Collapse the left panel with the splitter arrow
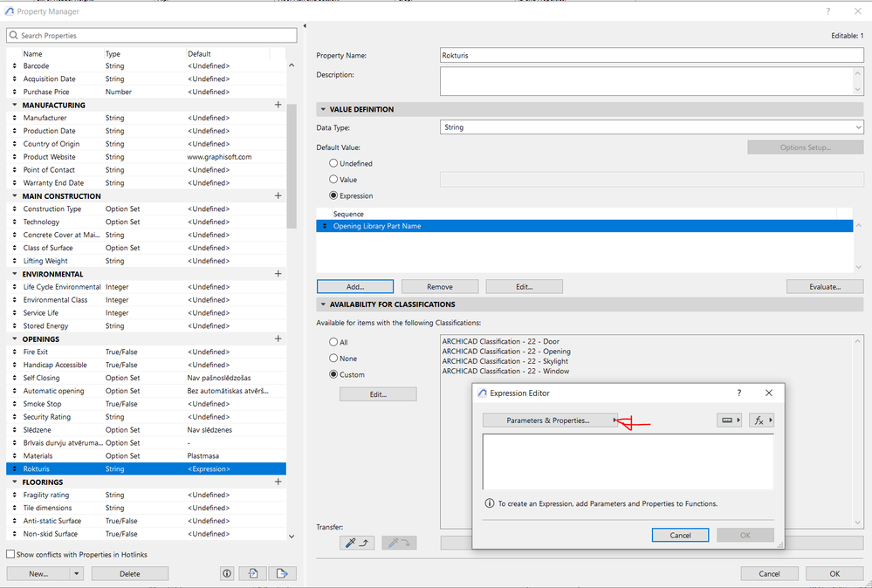This screenshot has width=872, height=588. (305, 25)
